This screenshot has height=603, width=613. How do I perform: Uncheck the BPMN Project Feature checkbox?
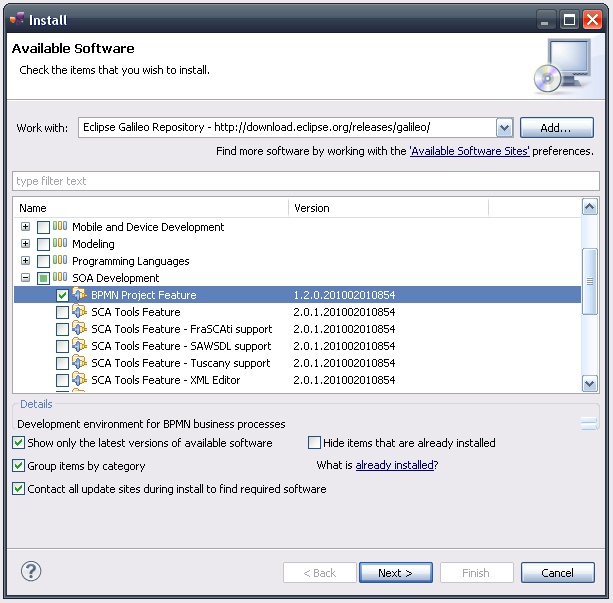pos(63,295)
